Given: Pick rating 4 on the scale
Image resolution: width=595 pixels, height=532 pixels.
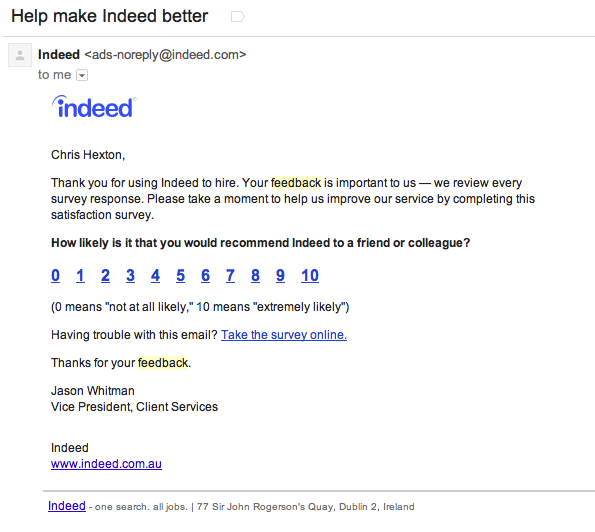Looking at the screenshot, I should pyautogui.click(x=155, y=275).
